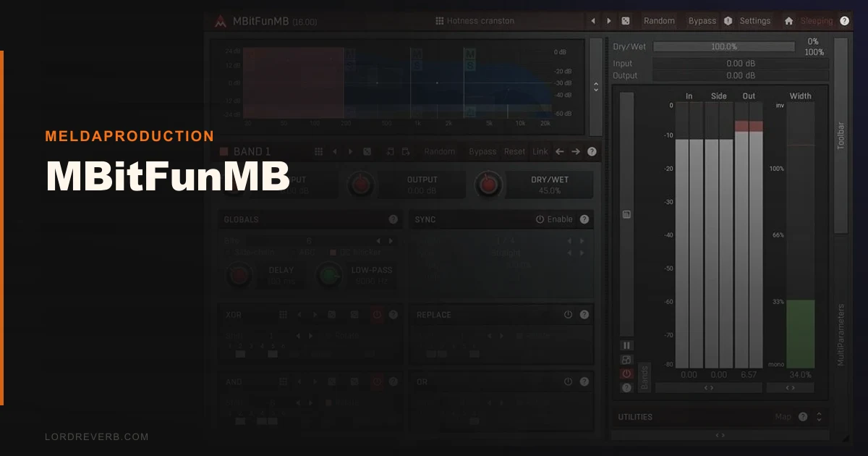
Task: Click the Dry/Wet 45.0% value field
Action: click(550, 185)
